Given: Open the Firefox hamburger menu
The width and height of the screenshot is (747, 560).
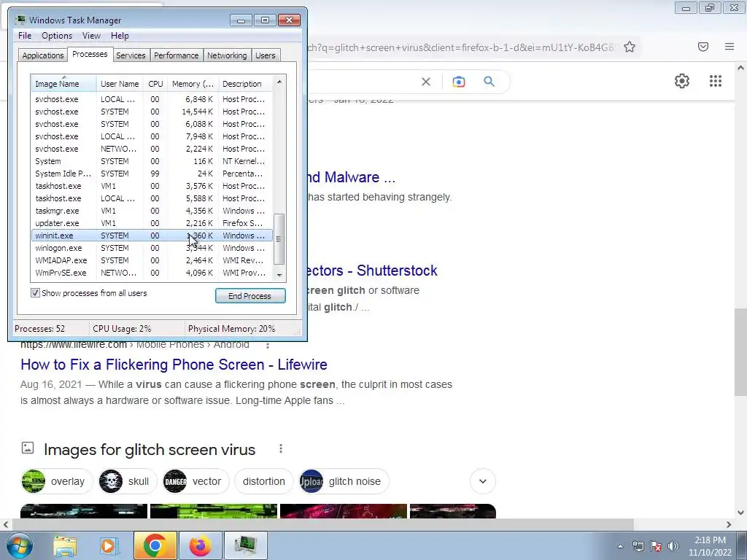Looking at the screenshot, I should [729, 47].
